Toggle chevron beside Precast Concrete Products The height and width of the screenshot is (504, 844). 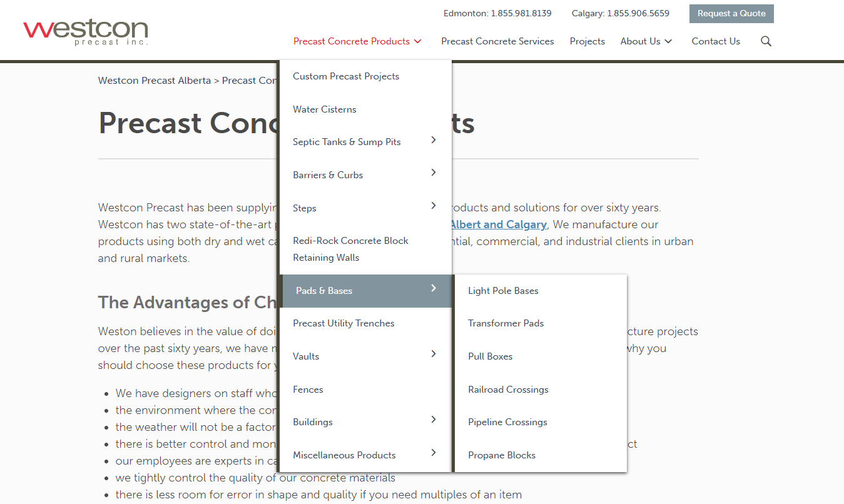[417, 41]
